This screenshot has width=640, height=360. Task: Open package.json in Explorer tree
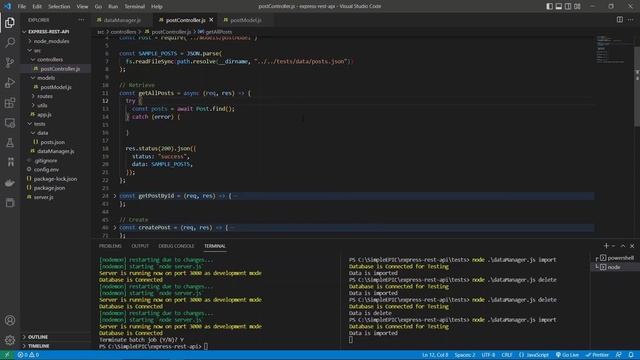tap(49, 188)
